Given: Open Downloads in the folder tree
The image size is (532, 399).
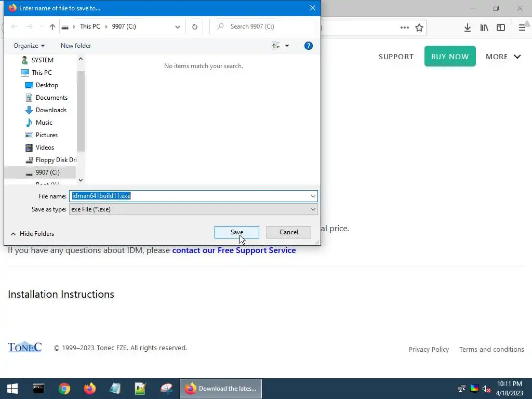Looking at the screenshot, I should pyautogui.click(x=51, y=110).
